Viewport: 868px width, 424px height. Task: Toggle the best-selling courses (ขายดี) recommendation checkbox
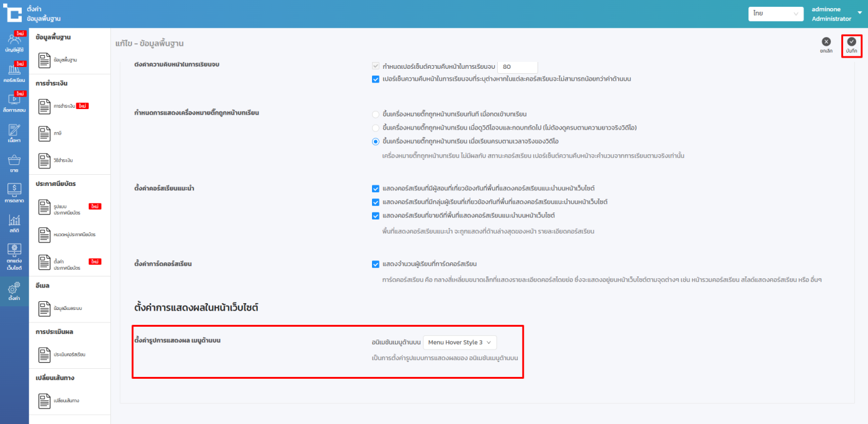pos(376,216)
